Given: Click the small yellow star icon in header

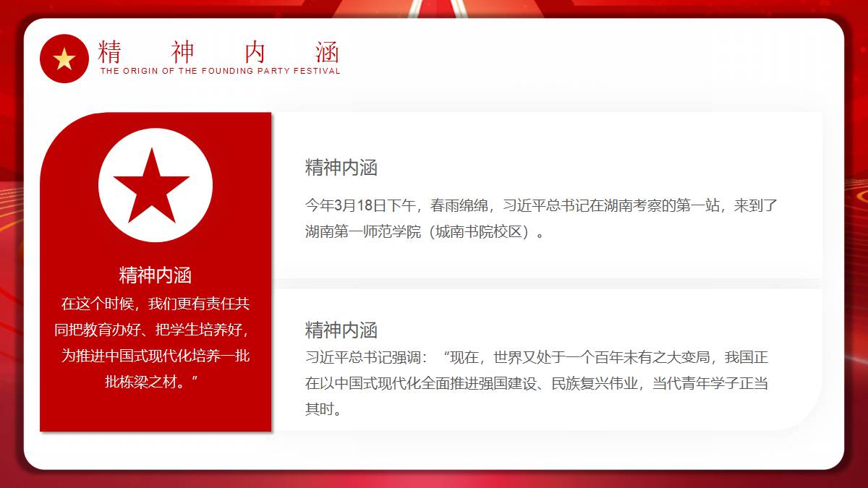Looking at the screenshot, I should coord(64,59).
